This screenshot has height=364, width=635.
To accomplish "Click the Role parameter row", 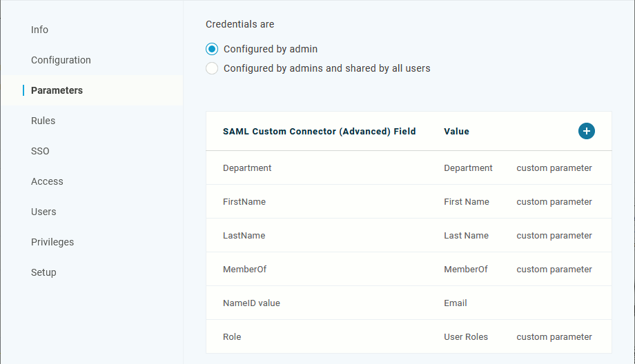I will click(x=232, y=336).
